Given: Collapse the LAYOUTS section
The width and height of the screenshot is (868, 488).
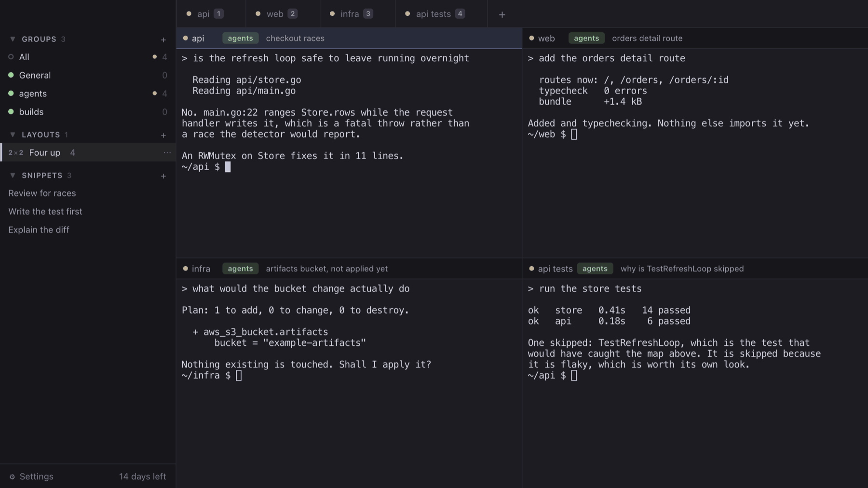Looking at the screenshot, I should pos(13,135).
